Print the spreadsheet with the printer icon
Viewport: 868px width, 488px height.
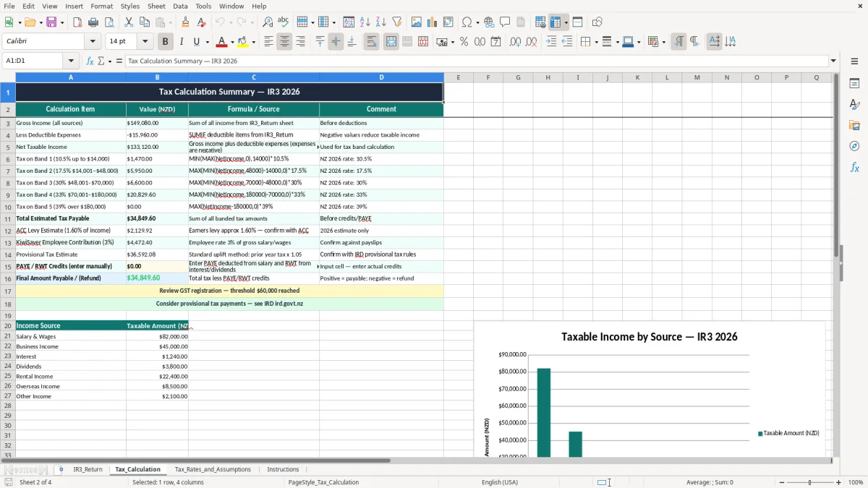coord(93,22)
